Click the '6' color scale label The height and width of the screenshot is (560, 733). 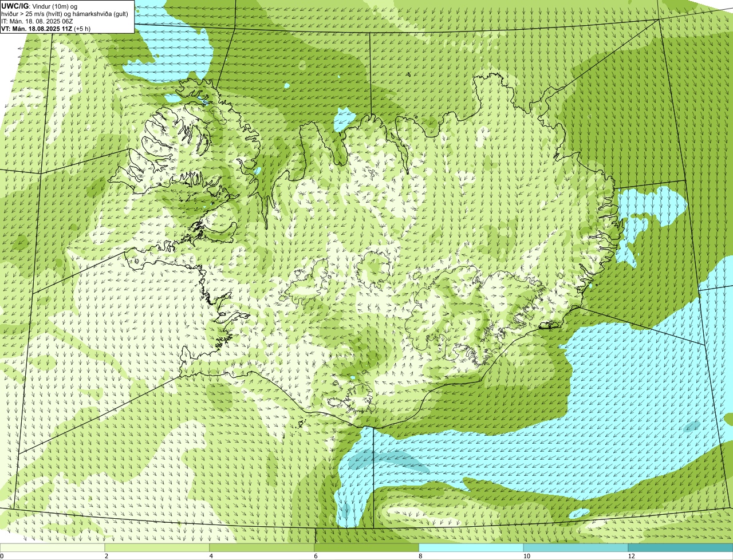pyautogui.click(x=316, y=557)
